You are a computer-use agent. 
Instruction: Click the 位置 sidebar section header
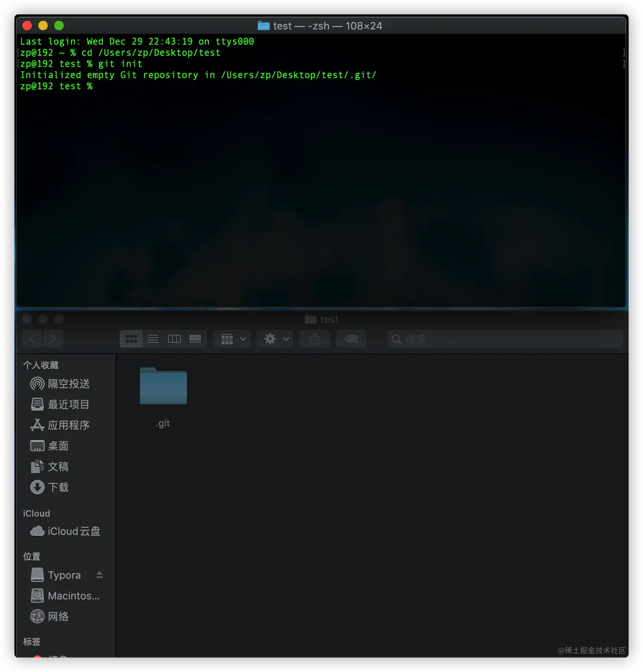click(32, 556)
